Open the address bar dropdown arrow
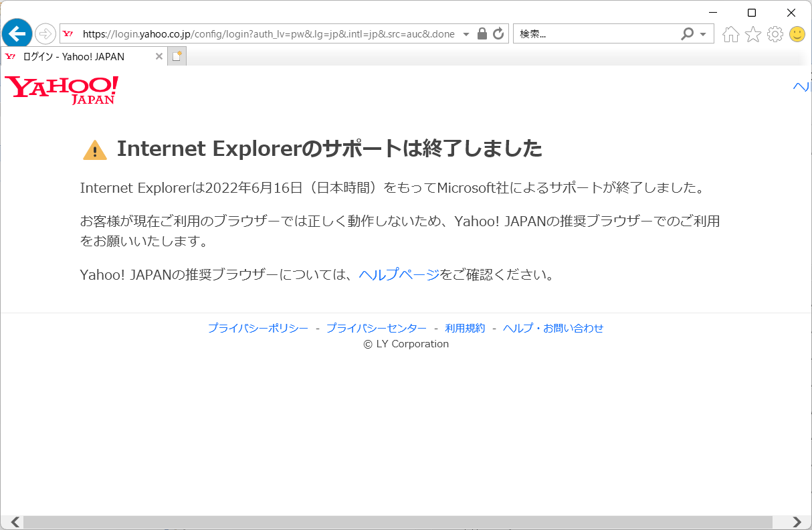 (467, 33)
